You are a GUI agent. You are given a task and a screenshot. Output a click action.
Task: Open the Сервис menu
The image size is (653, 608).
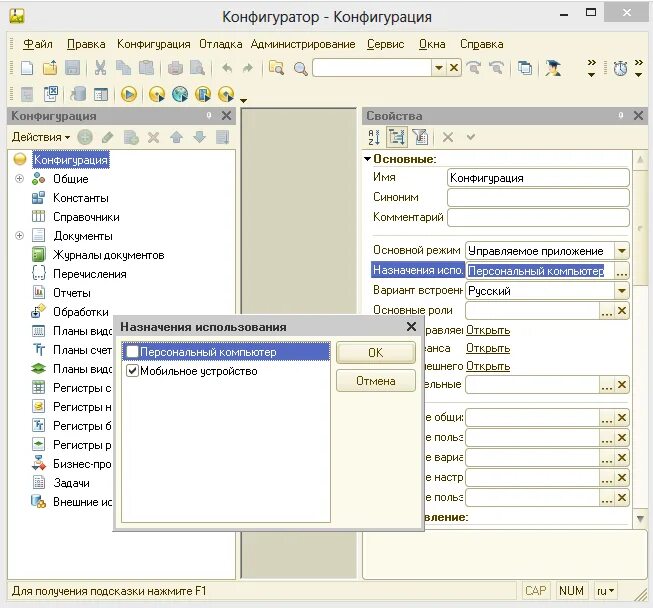[385, 44]
